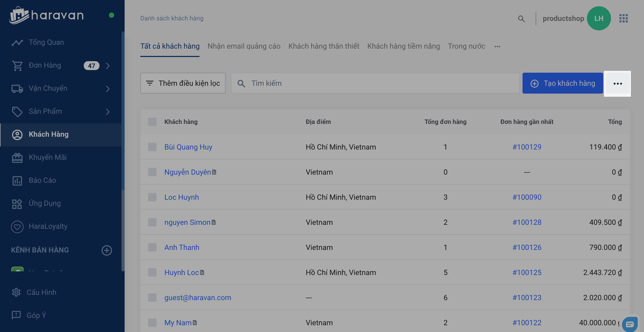Expand the Vận Chuyển submenu arrow
This screenshot has height=332, width=644.
click(x=108, y=89)
